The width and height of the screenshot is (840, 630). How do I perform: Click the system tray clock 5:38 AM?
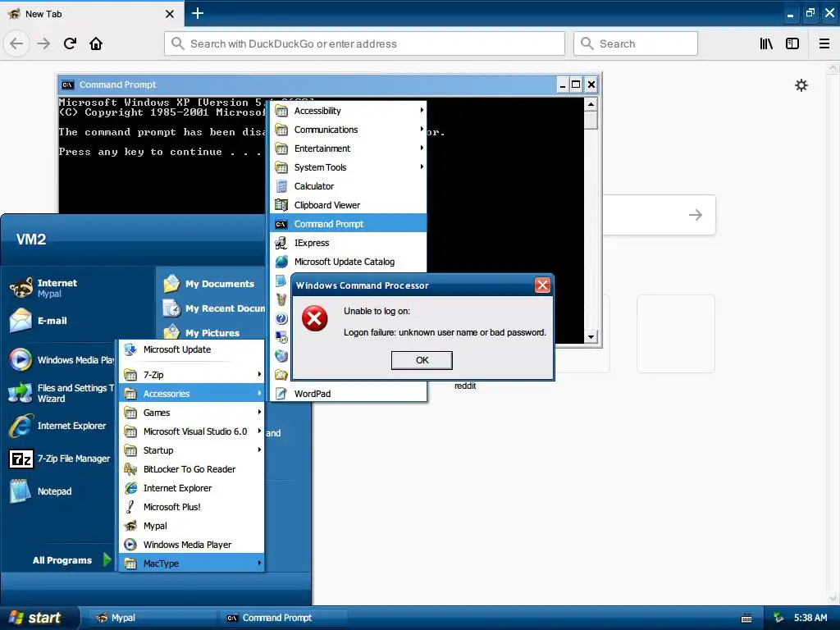click(810, 618)
